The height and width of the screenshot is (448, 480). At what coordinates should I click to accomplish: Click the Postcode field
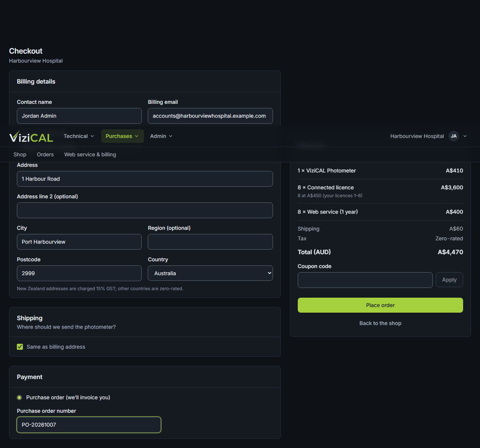79,273
